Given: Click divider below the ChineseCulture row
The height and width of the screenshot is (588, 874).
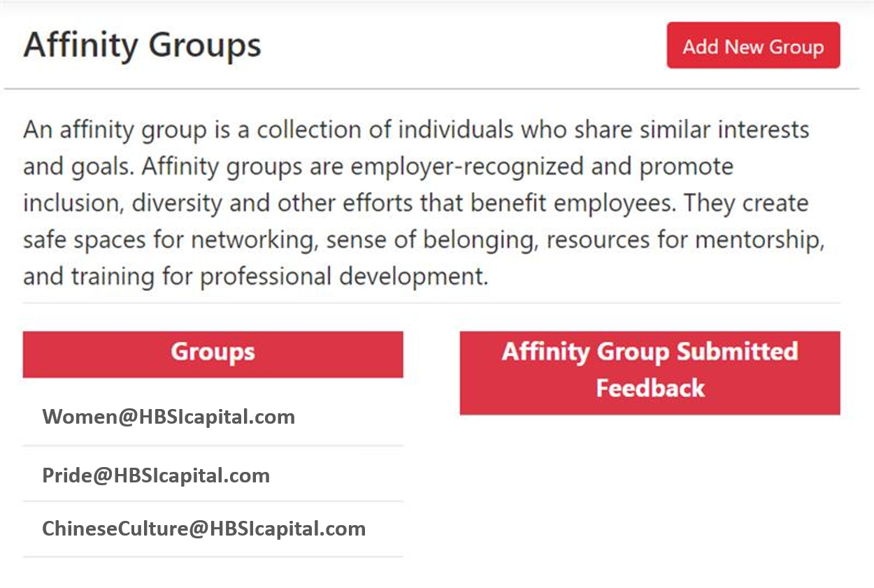Looking at the screenshot, I should [x=213, y=557].
